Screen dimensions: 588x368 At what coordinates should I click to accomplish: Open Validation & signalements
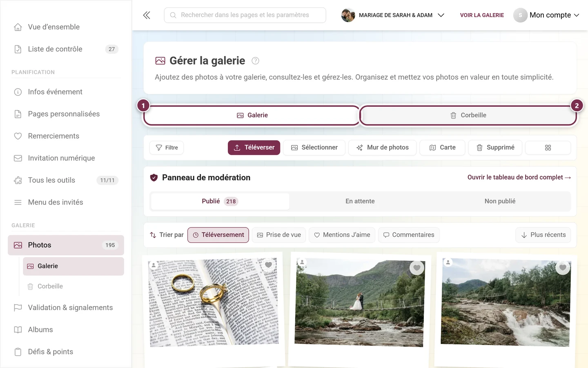click(x=66, y=308)
